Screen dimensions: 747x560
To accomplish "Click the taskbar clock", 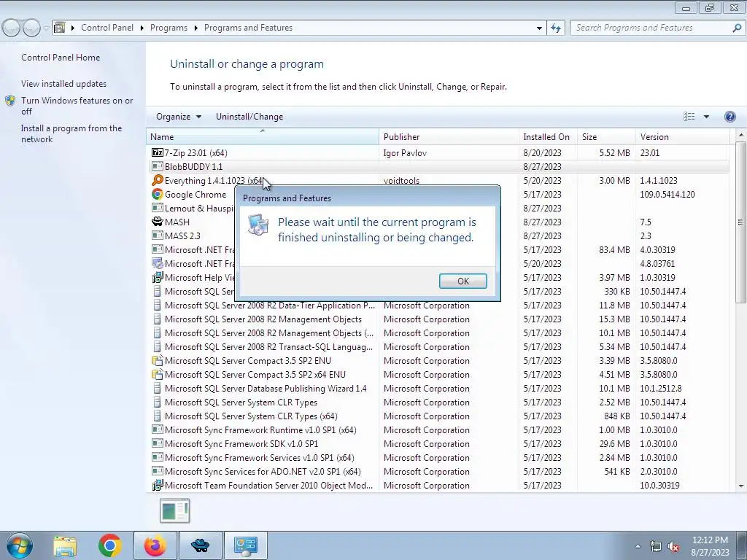I will 710,546.
